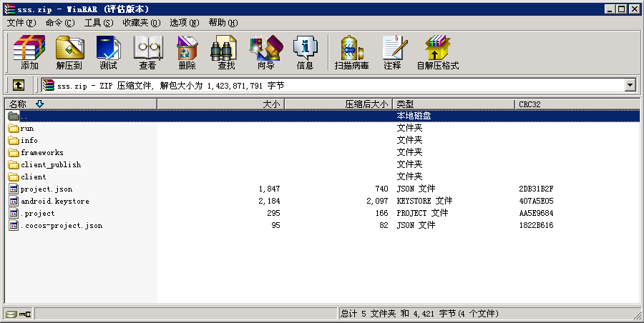
Task: Start 扫描病毒 (Virus Scan) tool
Action: [351, 52]
